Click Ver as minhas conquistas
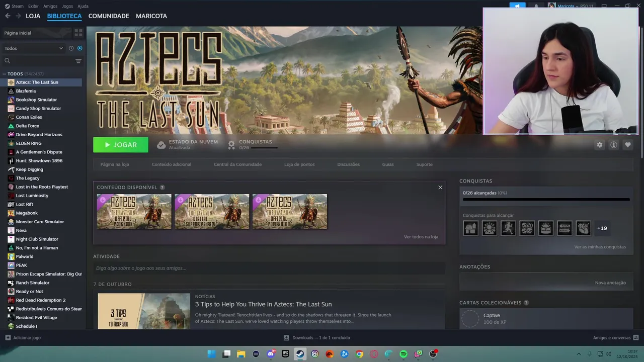 600,247
